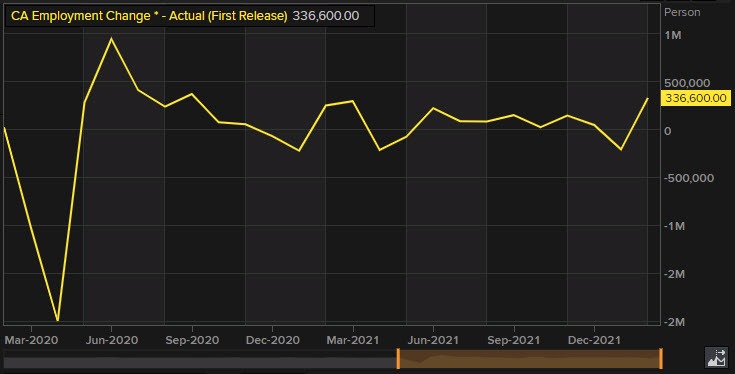This screenshot has width=735, height=374.
Task: Click the right handle of the range slider
Action: [x=660, y=359]
